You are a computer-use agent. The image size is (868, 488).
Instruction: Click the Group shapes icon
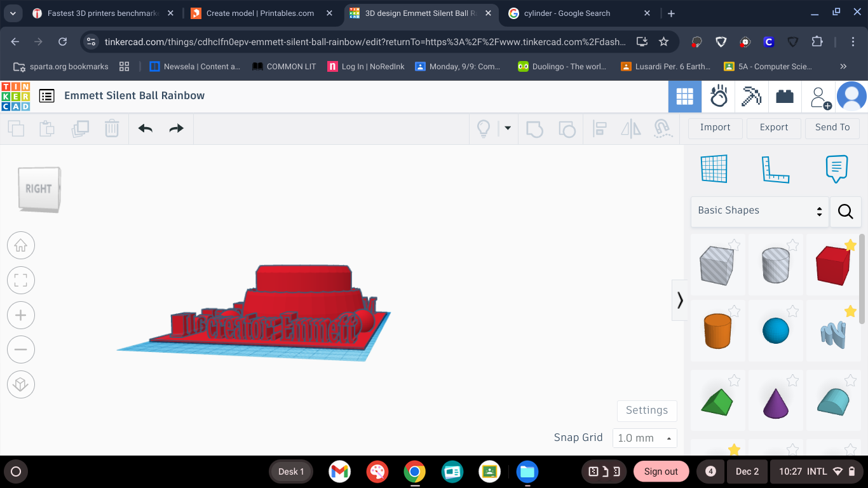[x=534, y=129]
